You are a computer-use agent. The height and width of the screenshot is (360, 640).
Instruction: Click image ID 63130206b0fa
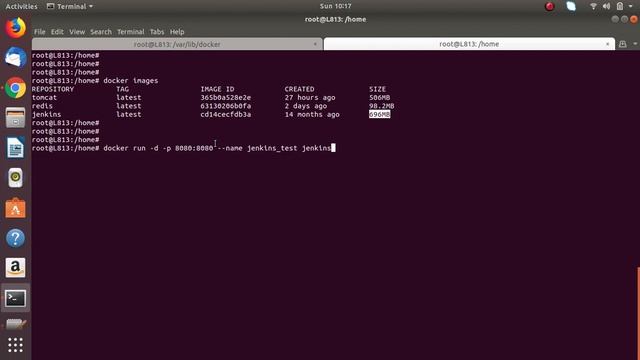click(x=226, y=106)
